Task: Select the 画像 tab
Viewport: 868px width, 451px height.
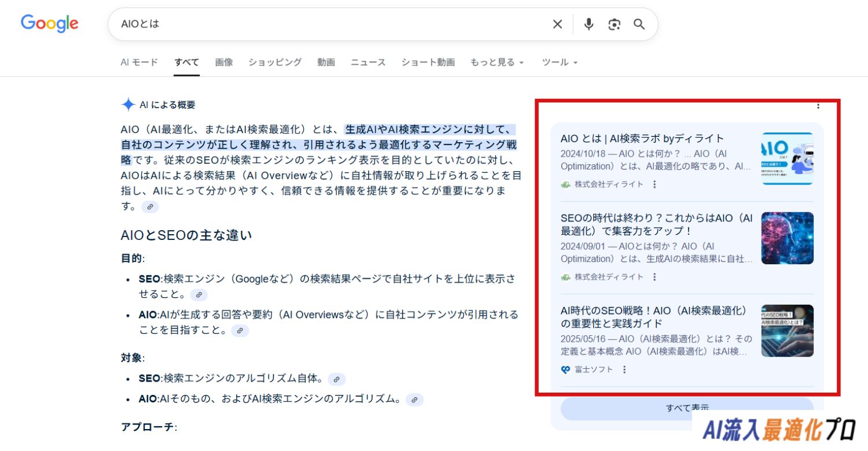Action: (x=223, y=62)
